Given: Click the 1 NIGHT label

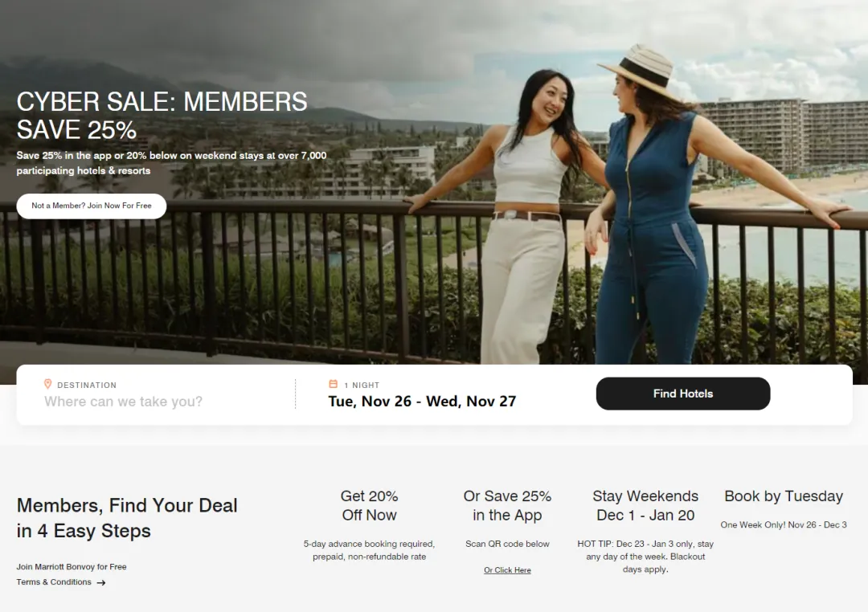Looking at the screenshot, I should pos(362,386).
